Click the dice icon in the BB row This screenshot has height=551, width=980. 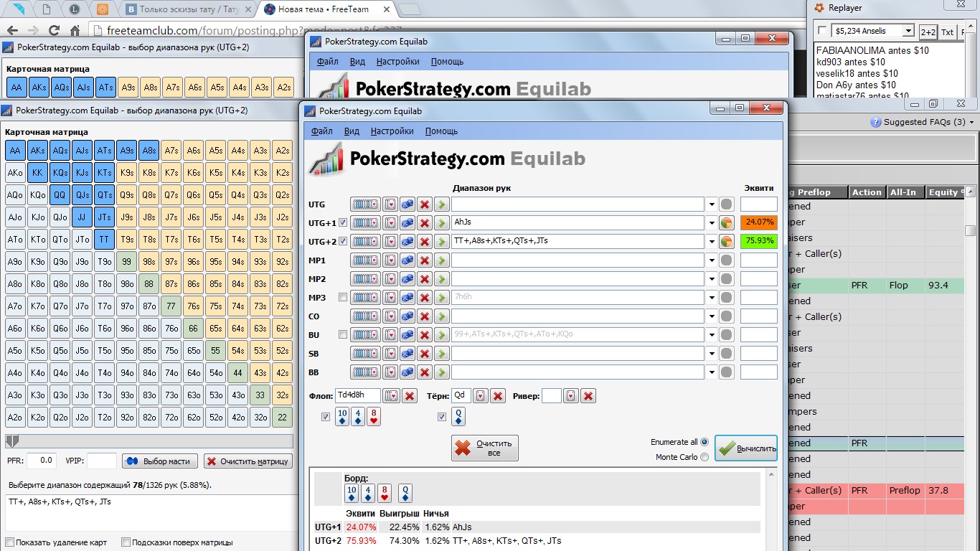pos(407,372)
